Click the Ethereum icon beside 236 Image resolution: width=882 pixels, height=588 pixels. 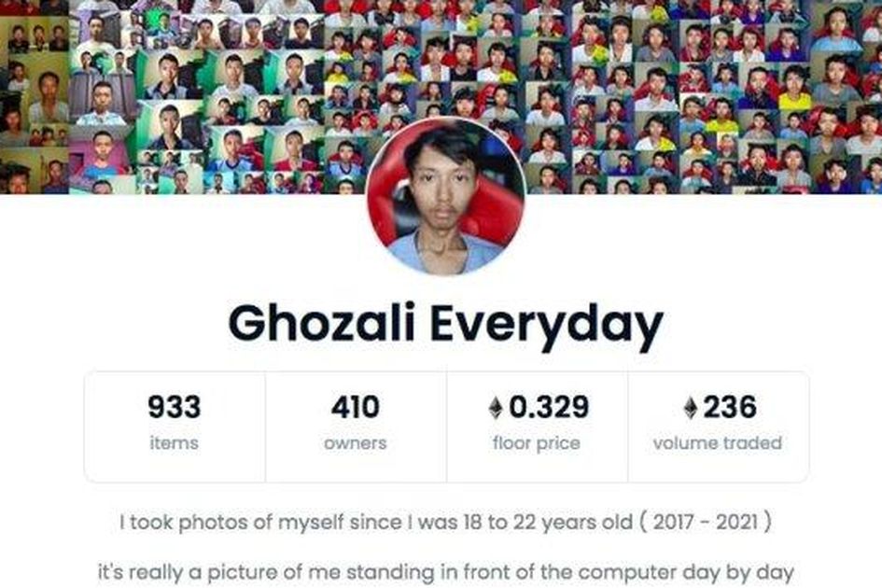coord(690,408)
